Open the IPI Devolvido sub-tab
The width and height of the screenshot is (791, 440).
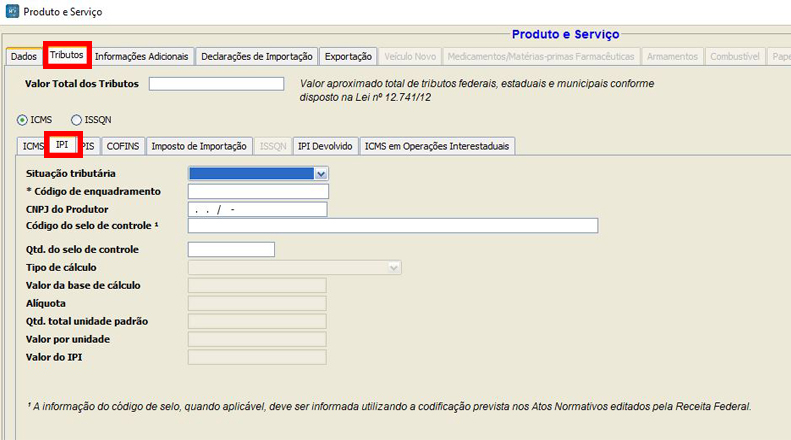(x=325, y=146)
